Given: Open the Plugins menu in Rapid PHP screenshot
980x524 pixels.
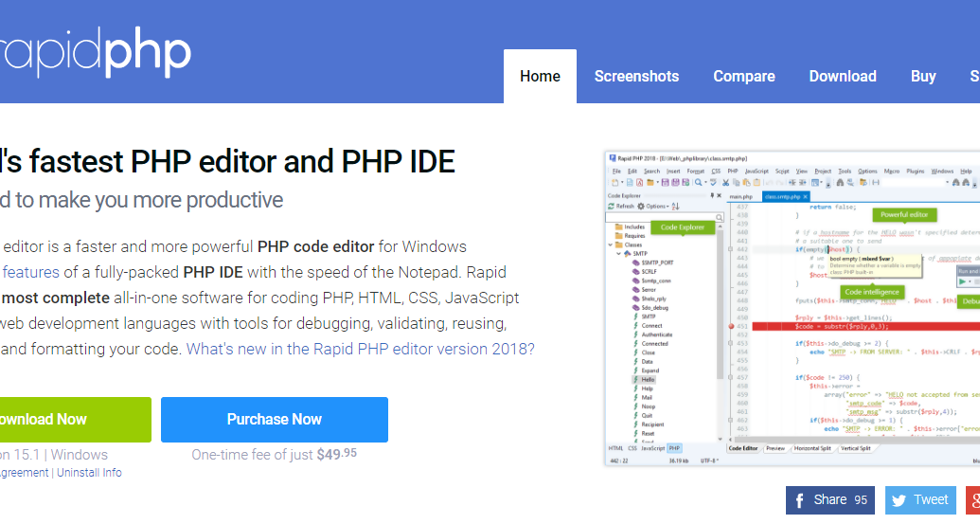Looking at the screenshot, I should point(916,172).
